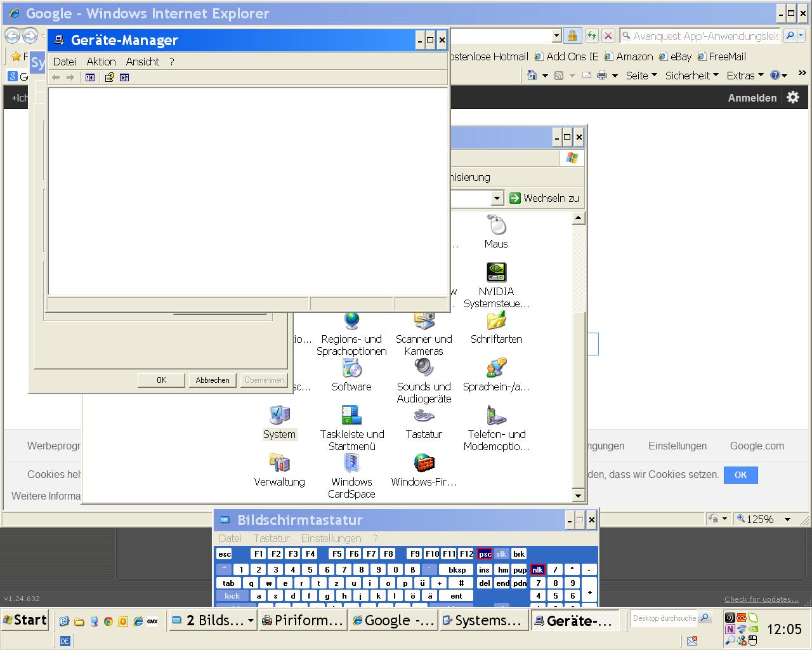Open the print options dropdown arrow
This screenshot has height=650, width=812.
tap(615, 76)
